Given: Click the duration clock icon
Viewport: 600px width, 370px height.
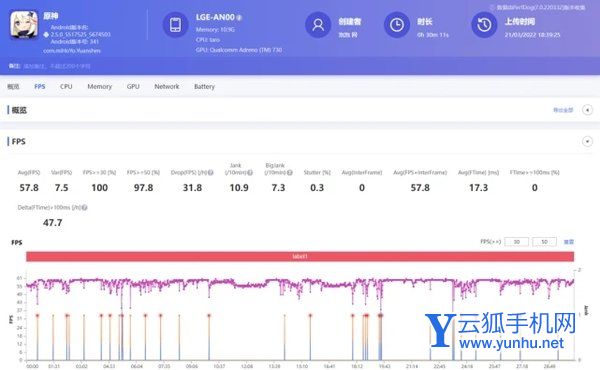Looking at the screenshot, I should (x=396, y=25).
